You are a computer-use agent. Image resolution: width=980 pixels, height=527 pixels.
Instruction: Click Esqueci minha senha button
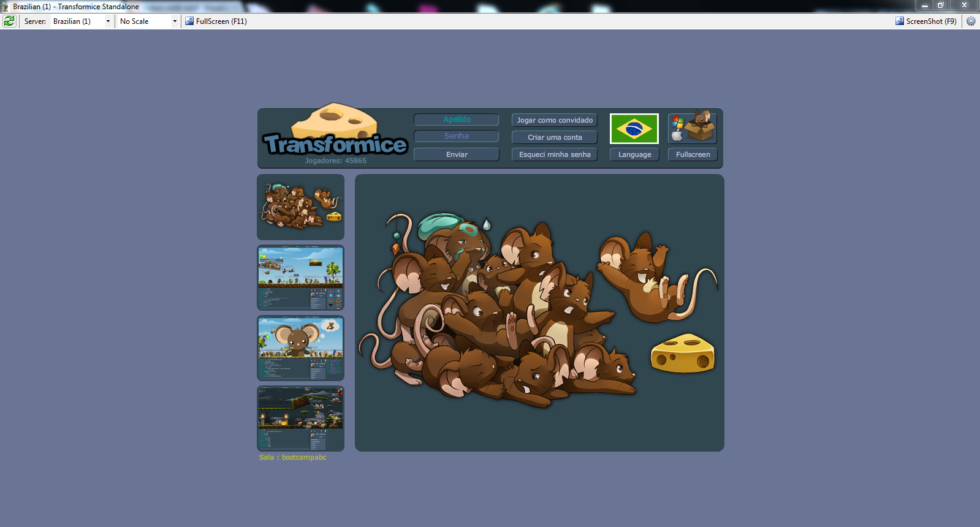coord(555,154)
